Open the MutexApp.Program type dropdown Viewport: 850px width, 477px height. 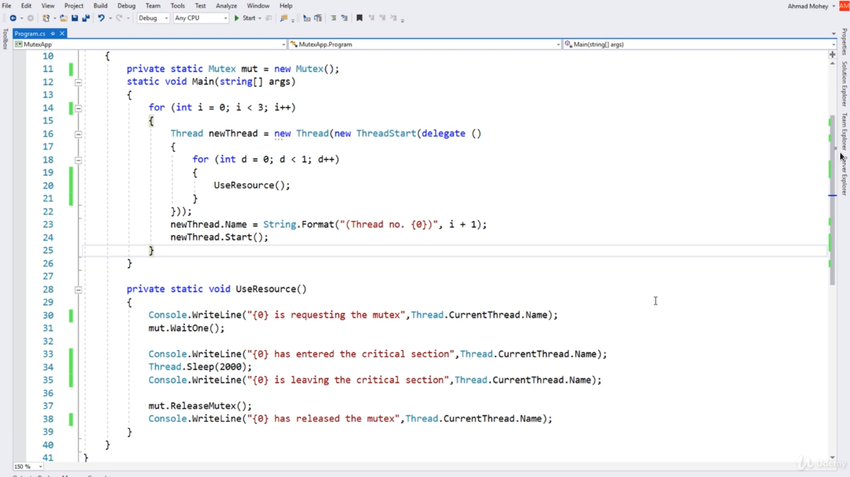[424, 44]
